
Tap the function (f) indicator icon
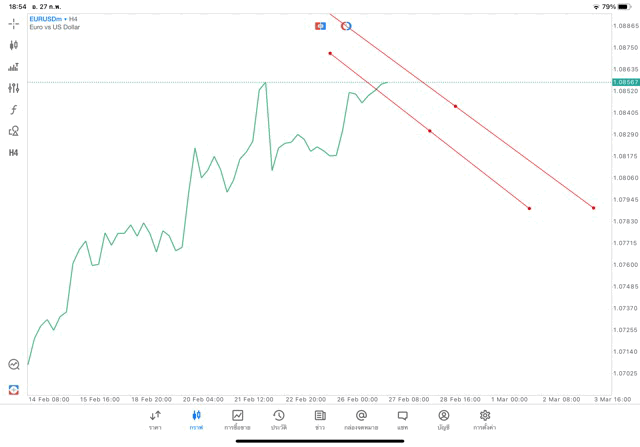point(14,109)
